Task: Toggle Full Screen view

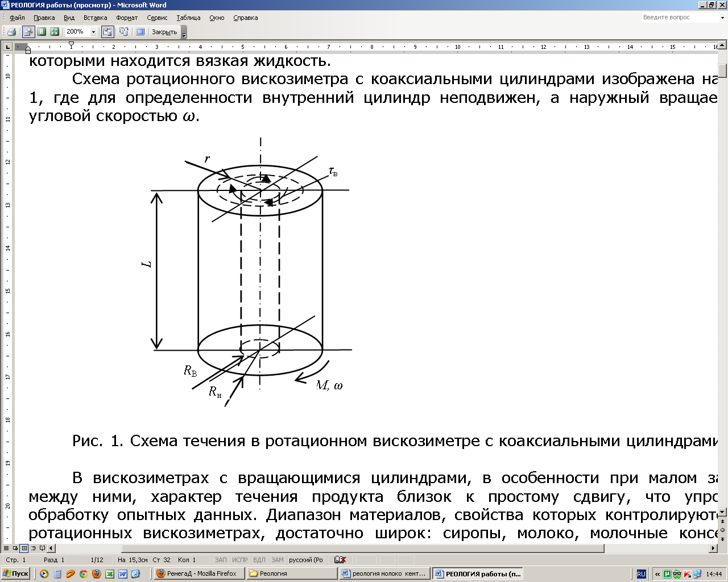Action: 140,32
